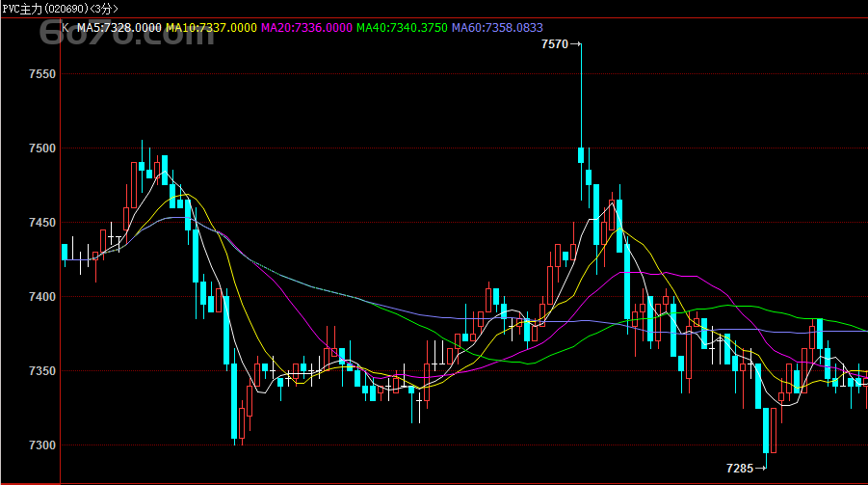Click the 7300 price axis label
The image size is (868, 485).
pyautogui.click(x=42, y=445)
